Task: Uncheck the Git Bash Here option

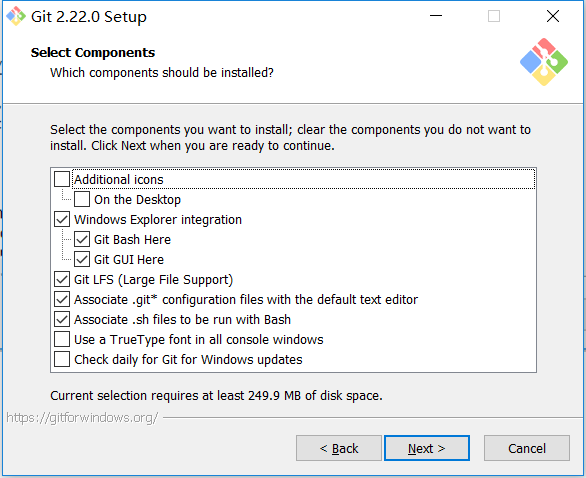Action: tap(82, 239)
